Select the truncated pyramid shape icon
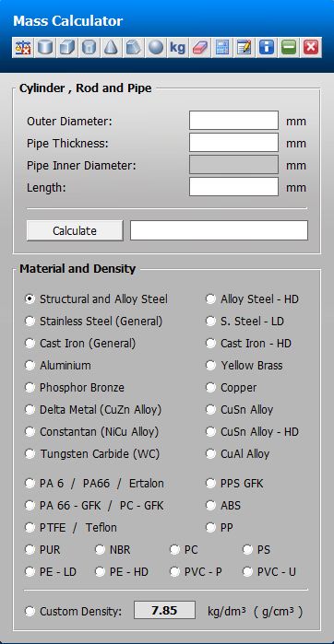The image size is (334, 644). pos(133,48)
